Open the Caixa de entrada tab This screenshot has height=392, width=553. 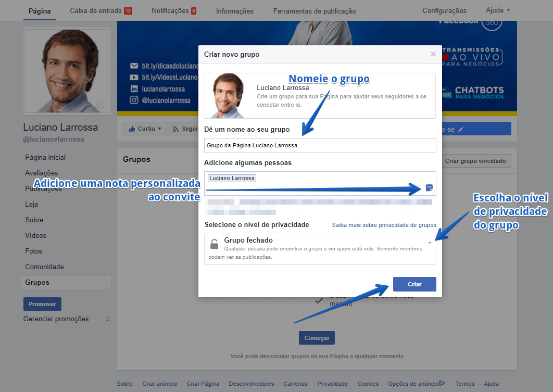click(100, 10)
